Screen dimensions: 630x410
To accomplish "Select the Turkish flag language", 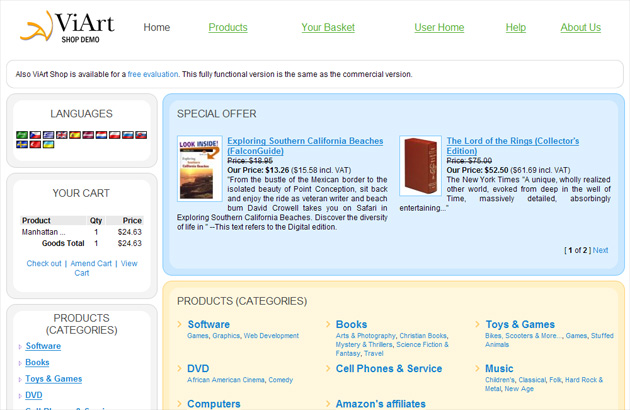I will click(35, 144).
